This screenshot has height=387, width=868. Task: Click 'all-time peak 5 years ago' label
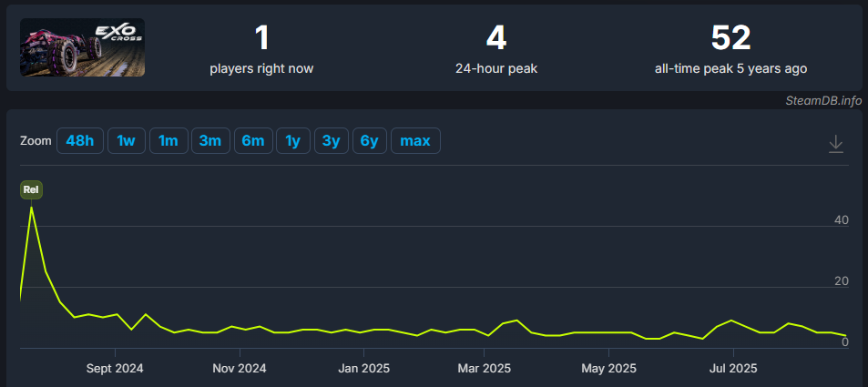(730, 68)
